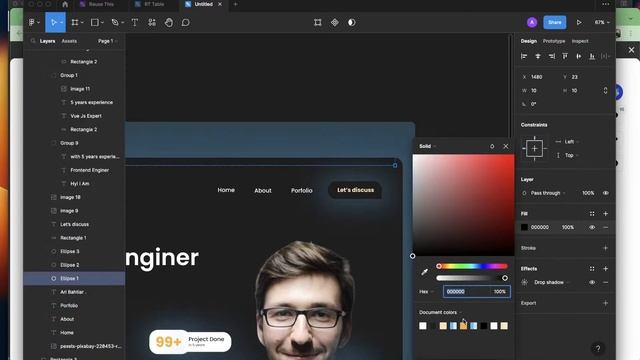The image size is (640, 360).
Task: Open horizontal constraint Left dropdown
Action: tap(568, 142)
